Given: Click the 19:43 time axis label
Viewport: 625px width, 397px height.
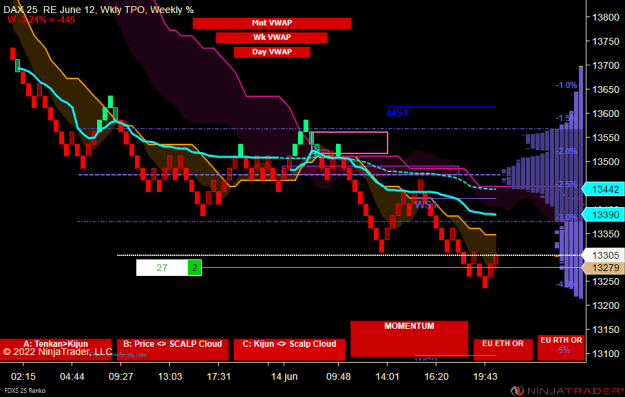Looking at the screenshot, I should click(x=485, y=377).
